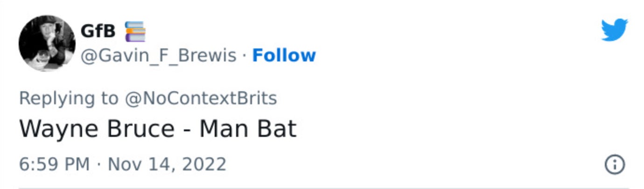Open the @NoContextBrits mention

coord(200,98)
